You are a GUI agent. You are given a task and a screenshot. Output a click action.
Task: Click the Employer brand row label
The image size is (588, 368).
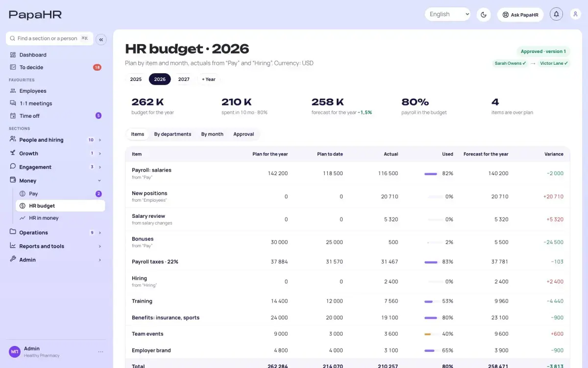pos(151,350)
